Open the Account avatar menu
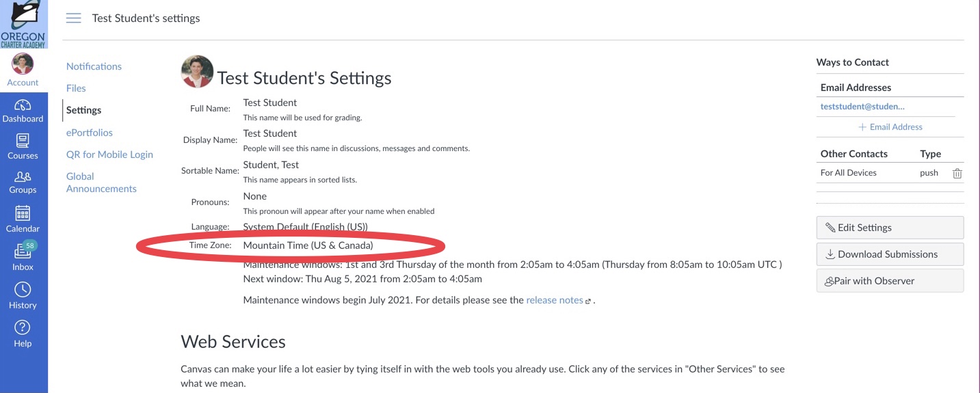980x393 pixels. pyautogui.click(x=23, y=70)
